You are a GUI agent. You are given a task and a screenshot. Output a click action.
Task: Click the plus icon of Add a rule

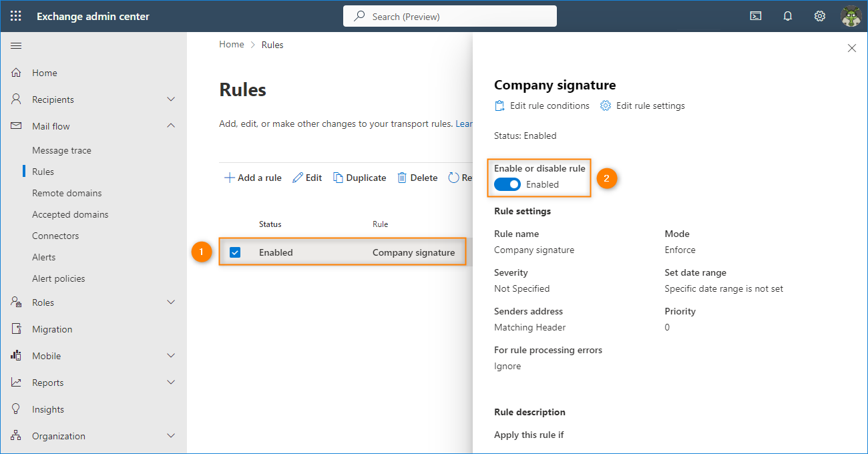click(x=229, y=178)
